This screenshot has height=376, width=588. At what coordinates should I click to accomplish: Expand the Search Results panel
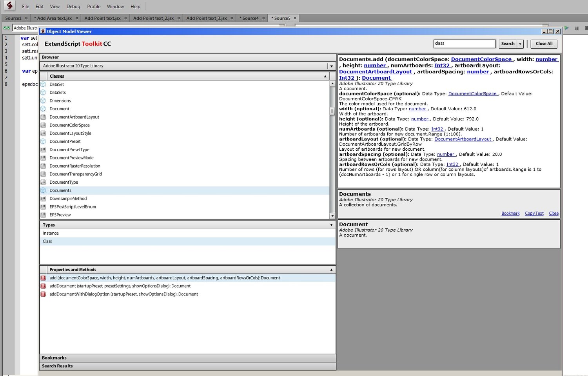(188, 366)
